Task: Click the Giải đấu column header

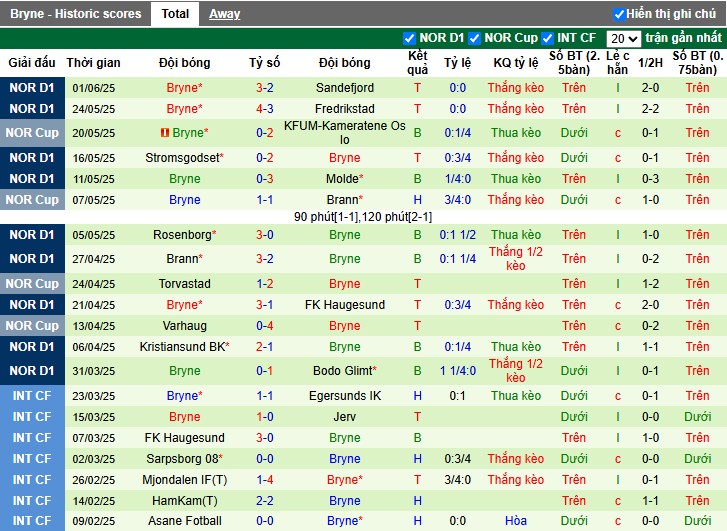Action: click(x=32, y=63)
